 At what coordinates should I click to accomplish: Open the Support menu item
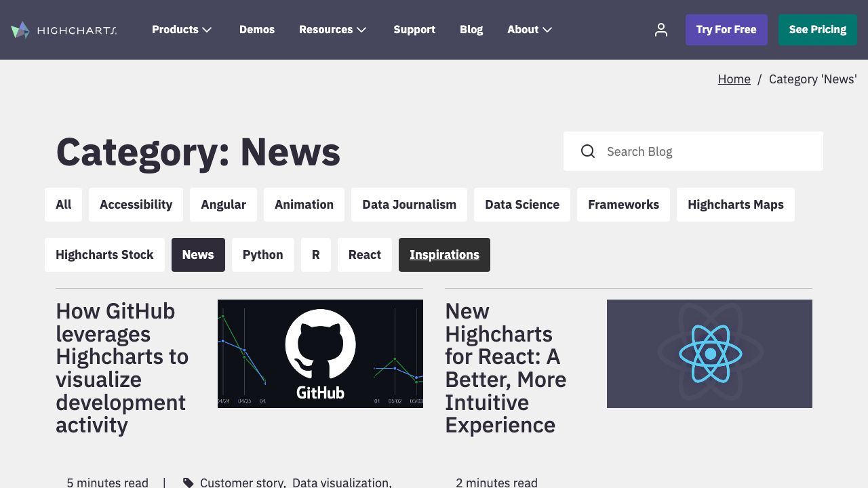(x=414, y=30)
